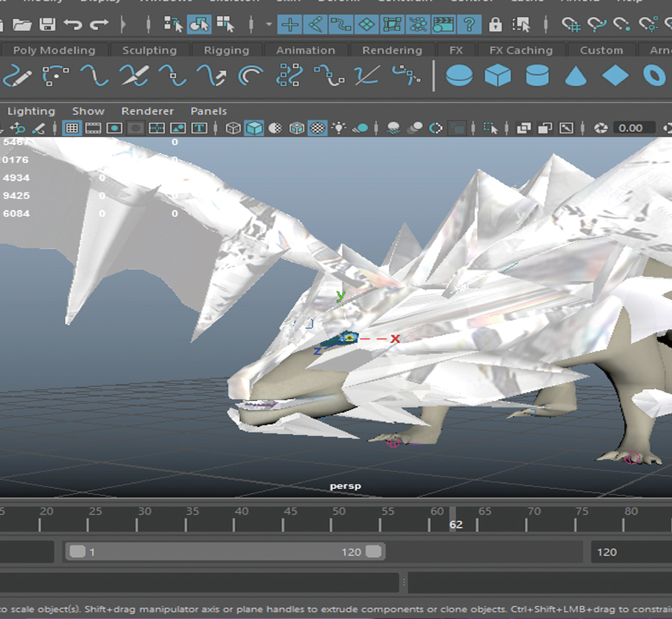Screen dimensions: 672x619
Task: Create a NURBS cube from the shelf
Action: [x=497, y=75]
